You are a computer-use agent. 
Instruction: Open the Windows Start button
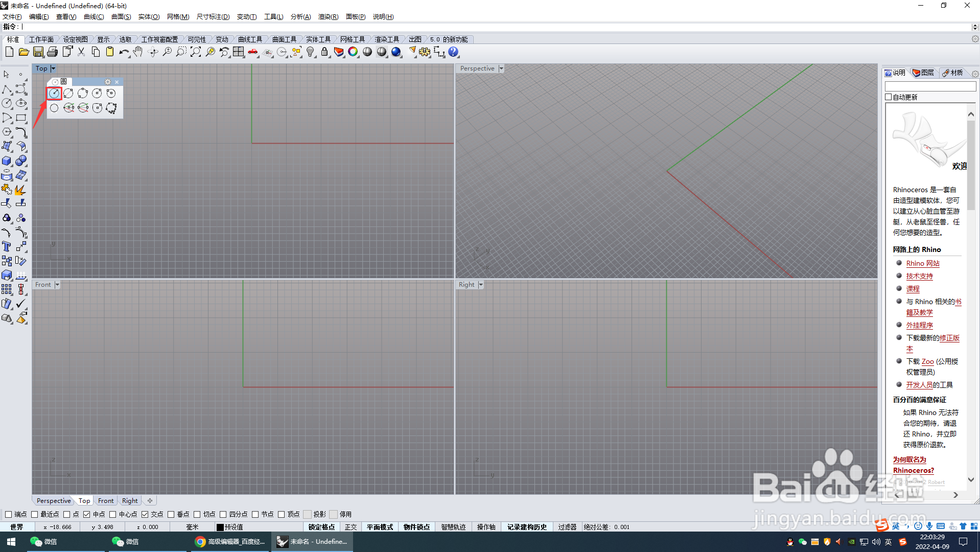[11, 542]
